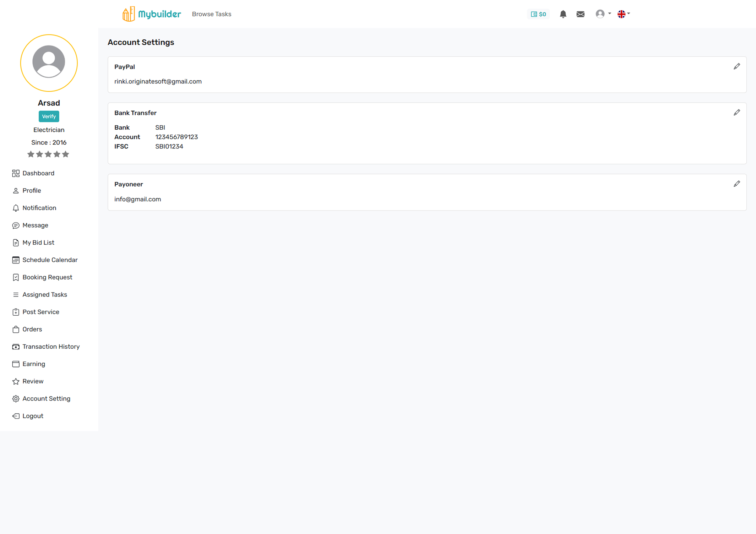The width and height of the screenshot is (756, 534).
Task: Open the envelope messages icon
Action: (x=580, y=14)
